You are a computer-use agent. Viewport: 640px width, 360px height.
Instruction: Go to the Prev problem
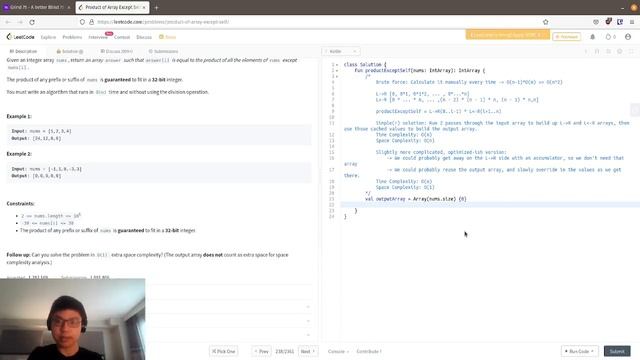(x=261, y=351)
